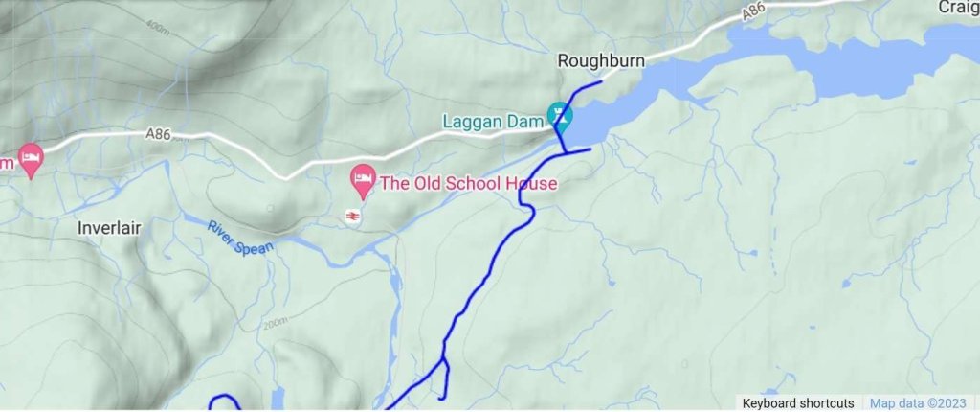This screenshot has width=980, height=412.
Task: Select the Laggan Dam text label
Action: coord(493,121)
